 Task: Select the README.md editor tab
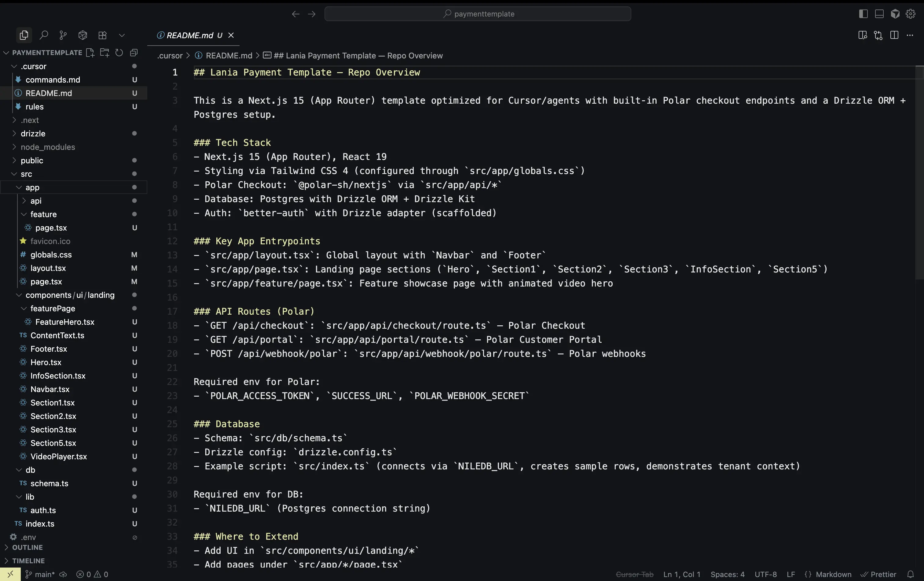pos(189,35)
